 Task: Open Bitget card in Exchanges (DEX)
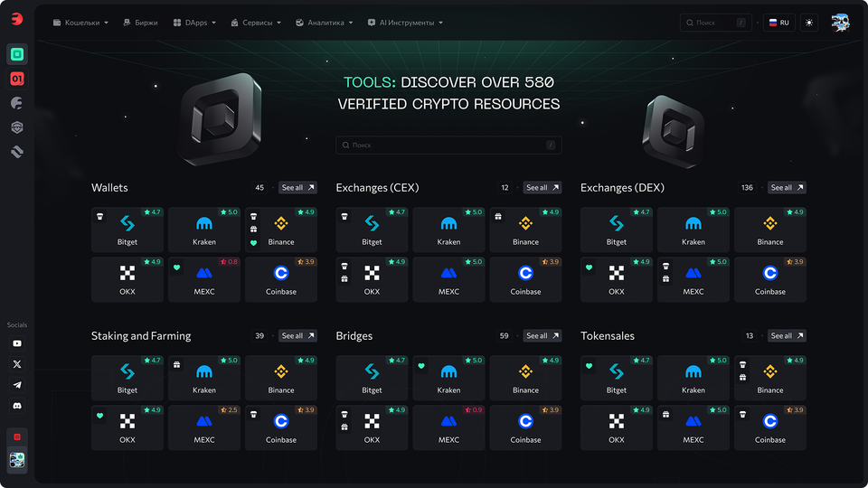616,230
